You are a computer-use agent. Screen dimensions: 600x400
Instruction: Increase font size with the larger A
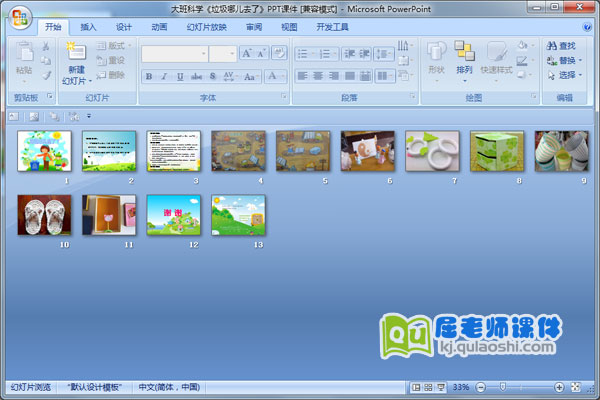pos(246,53)
